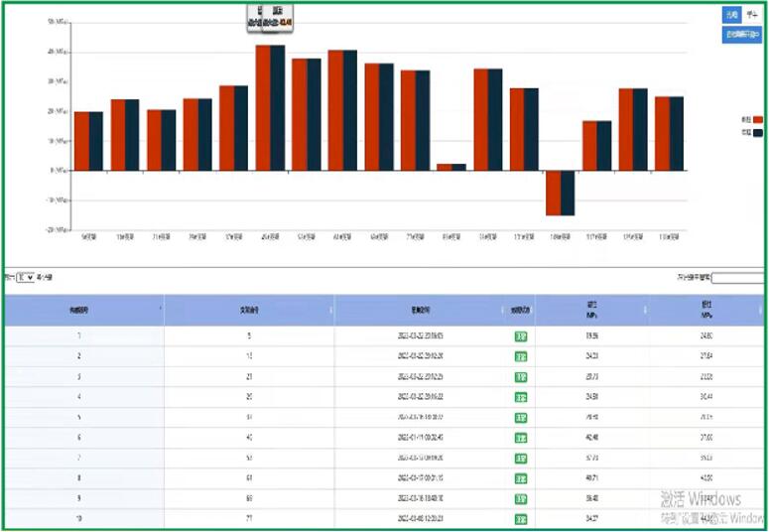The image size is (769, 532).
Task: Click the green status badge in row 4
Action: 520,397
